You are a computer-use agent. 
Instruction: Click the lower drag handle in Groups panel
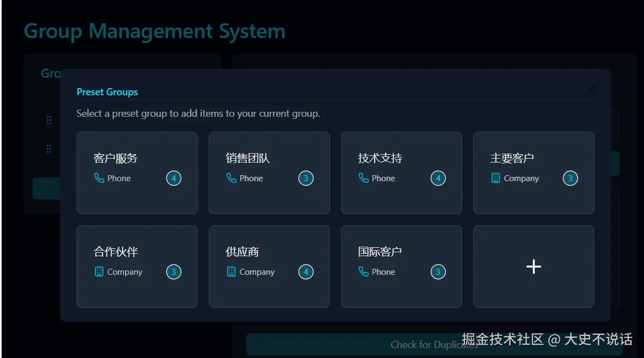point(48,149)
